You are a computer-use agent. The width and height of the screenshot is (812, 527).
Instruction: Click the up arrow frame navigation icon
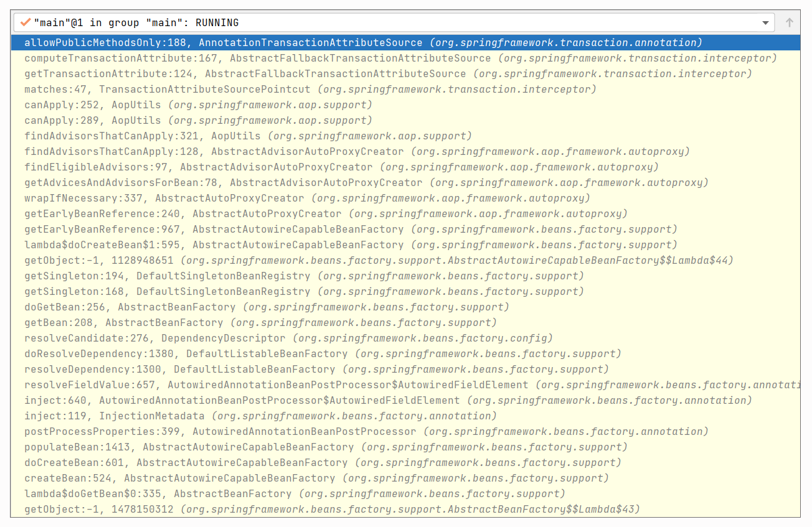789,23
